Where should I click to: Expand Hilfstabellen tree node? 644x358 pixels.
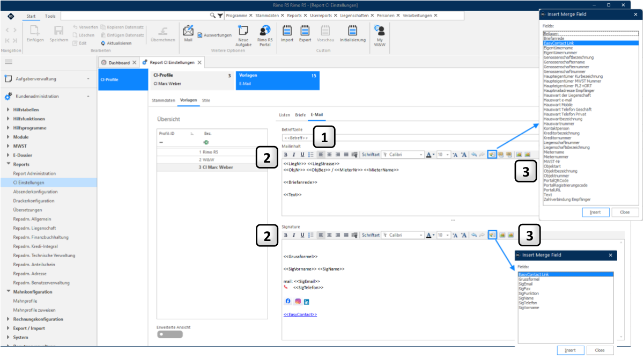(x=8, y=109)
